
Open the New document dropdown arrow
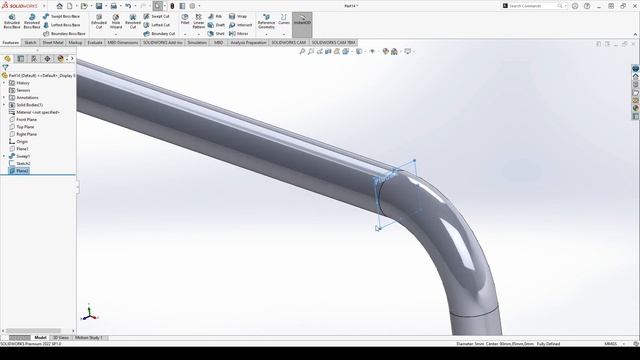click(77, 6)
